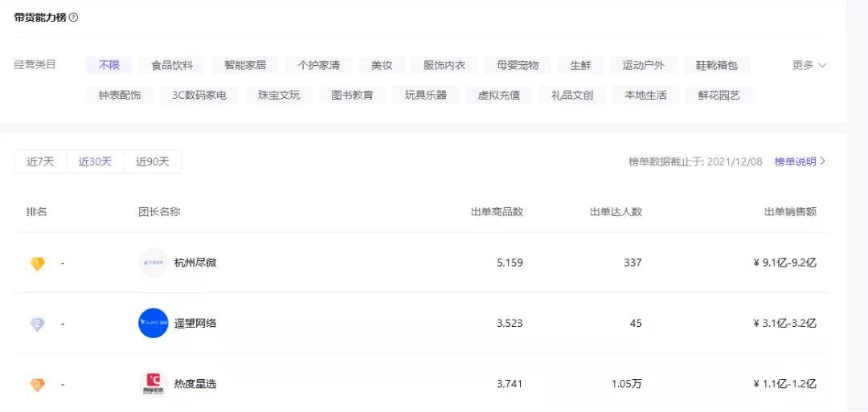Click the 出单销售额 column header
This screenshot has height=412, width=868.
coord(791,212)
